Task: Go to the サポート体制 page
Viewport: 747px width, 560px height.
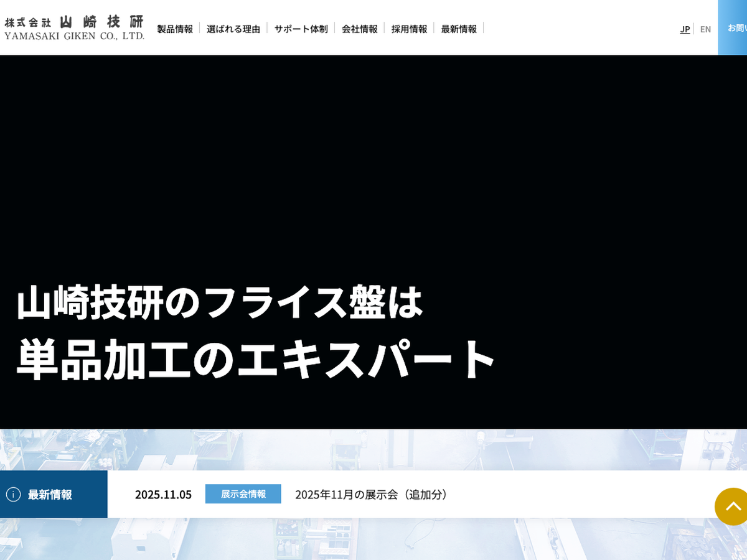Action: 301,29
